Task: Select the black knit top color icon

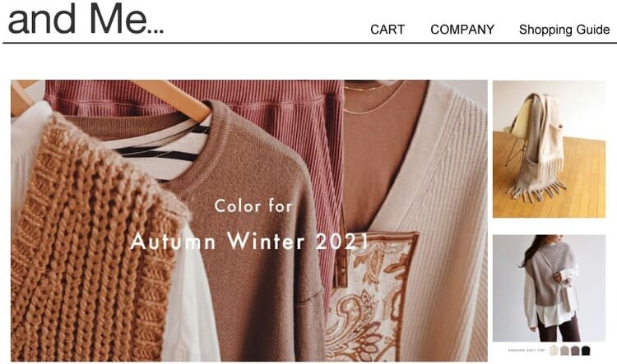Action: pos(586,350)
